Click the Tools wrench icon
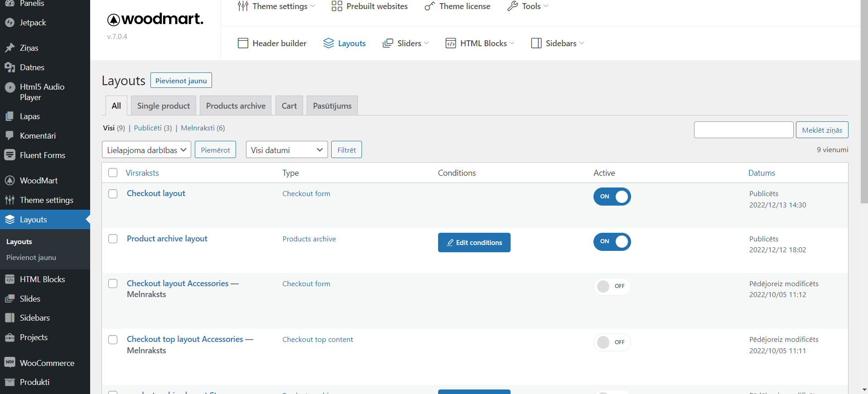868x394 pixels. [512, 6]
